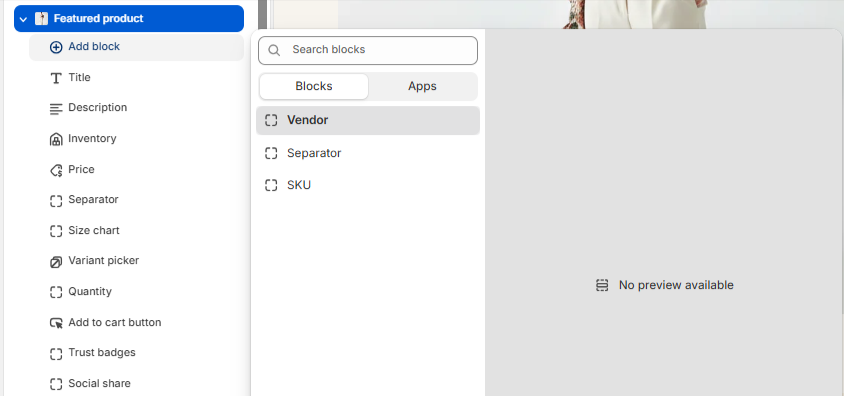Click the Add block button label

tap(94, 47)
